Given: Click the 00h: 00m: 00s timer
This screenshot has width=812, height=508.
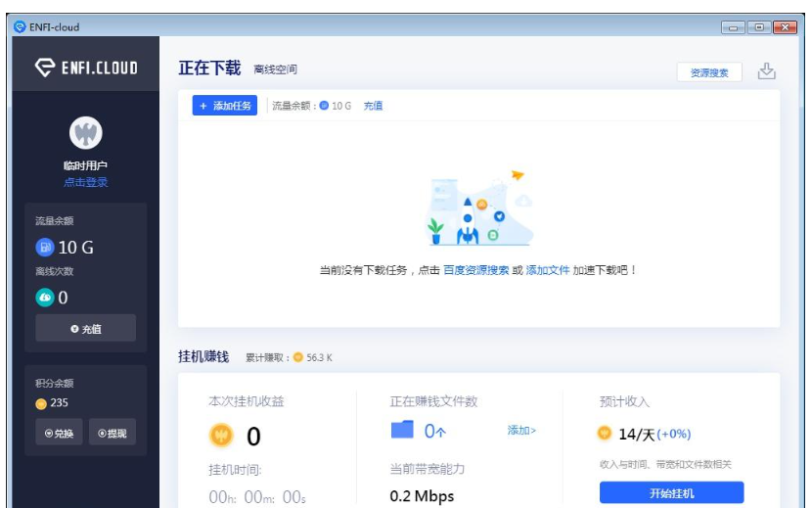Looking at the screenshot, I should [257, 497].
